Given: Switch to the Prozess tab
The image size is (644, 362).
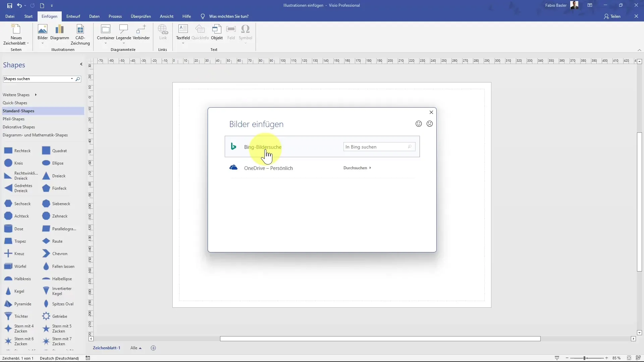Looking at the screenshot, I should click(x=115, y=16).
